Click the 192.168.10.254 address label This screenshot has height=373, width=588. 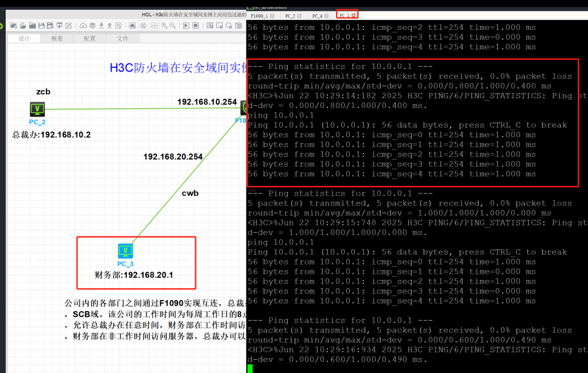tap(207, 102)
